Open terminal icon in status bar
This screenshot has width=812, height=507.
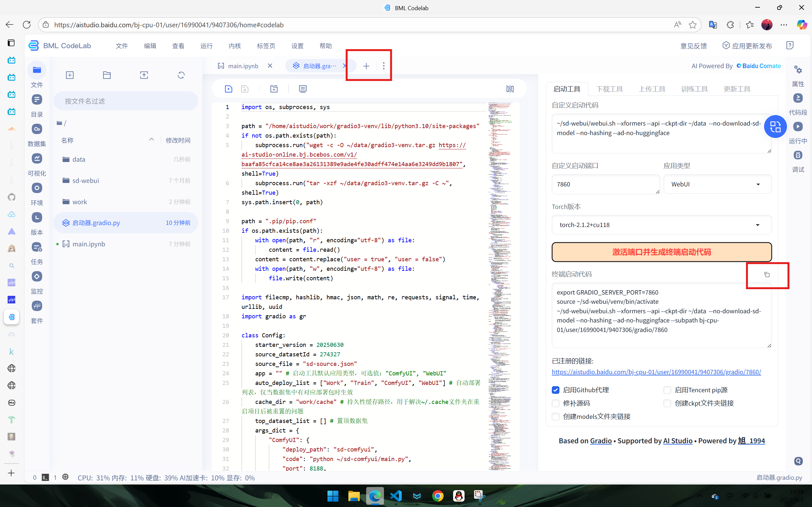coord(45,478)
